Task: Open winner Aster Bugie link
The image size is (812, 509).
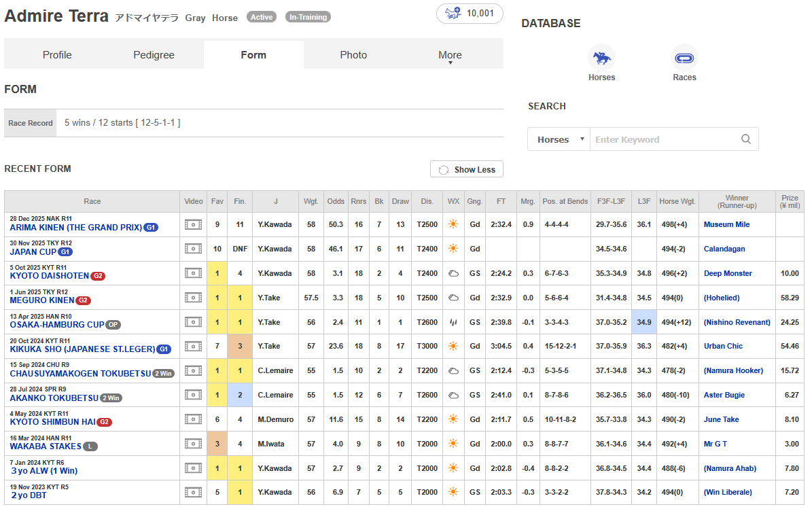Action: point(724,395)
